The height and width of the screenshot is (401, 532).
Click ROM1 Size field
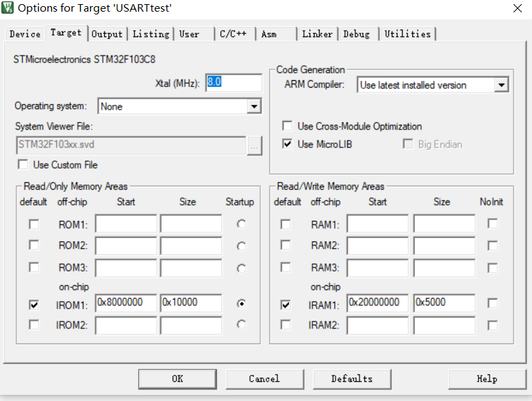tap(191, 223)
